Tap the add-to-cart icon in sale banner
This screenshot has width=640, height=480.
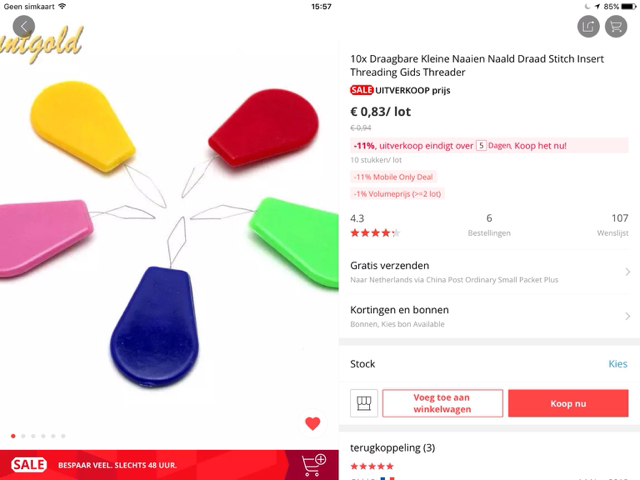coord(313,465)
